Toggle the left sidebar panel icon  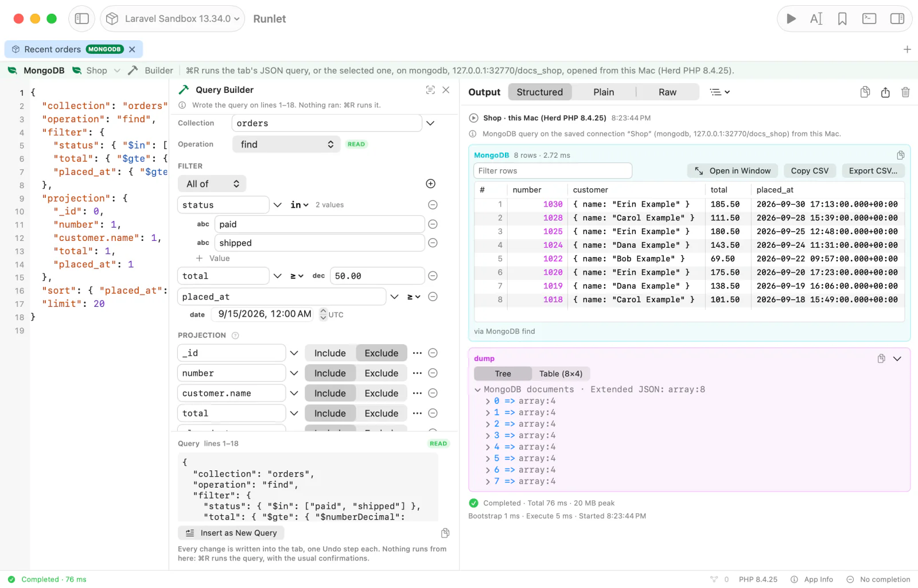tap(81, 19)
